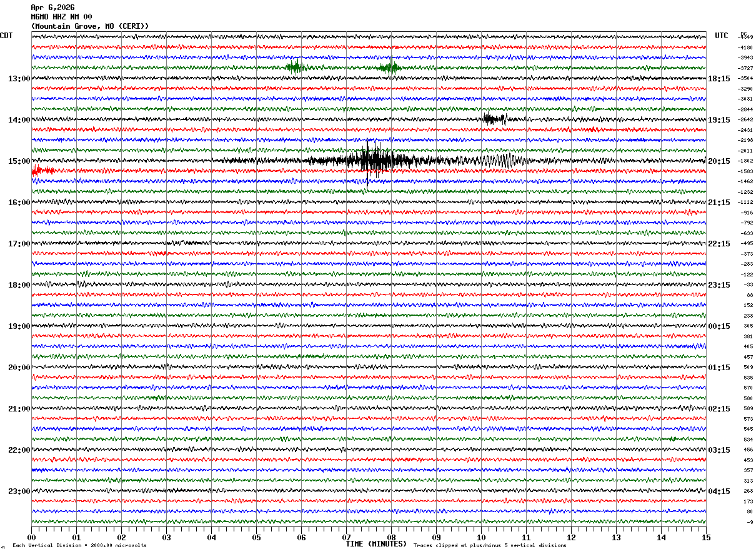Screen dimensions: 756x554
Task: Click the Mountain Grove, MO (CERI) title
Action: pyautogui.click(x=90, y=26)
